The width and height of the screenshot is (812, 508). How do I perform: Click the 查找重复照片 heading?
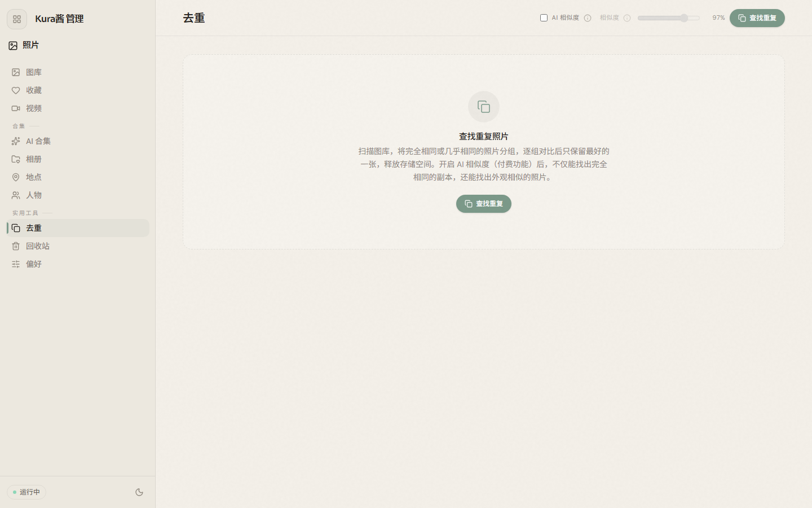(484, 137)
